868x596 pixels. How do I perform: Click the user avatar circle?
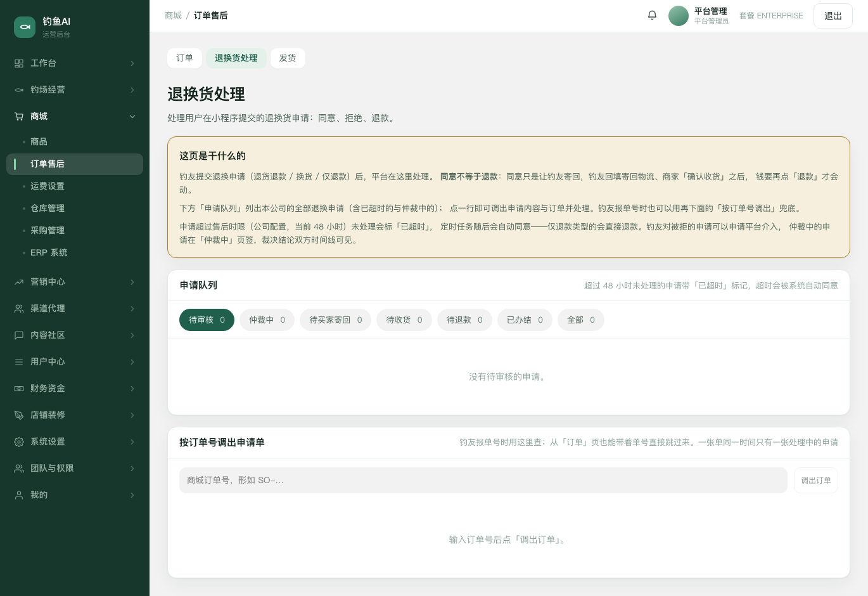(679, 16)
